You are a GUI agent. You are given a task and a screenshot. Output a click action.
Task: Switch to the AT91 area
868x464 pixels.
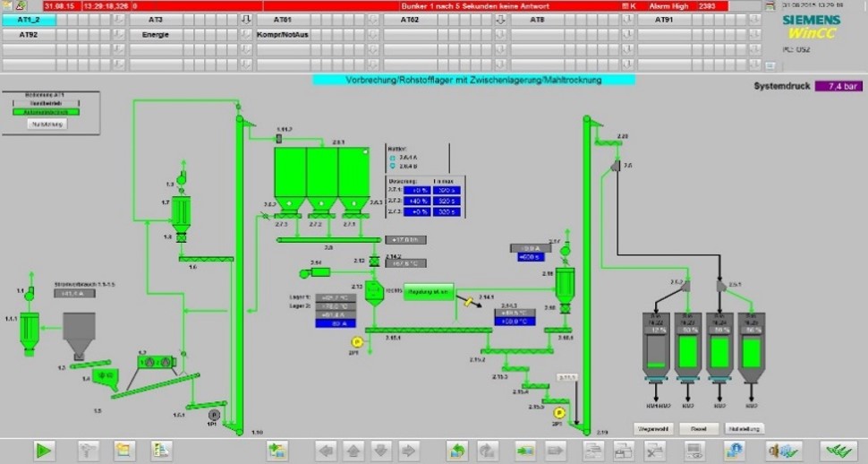[664, 20]
